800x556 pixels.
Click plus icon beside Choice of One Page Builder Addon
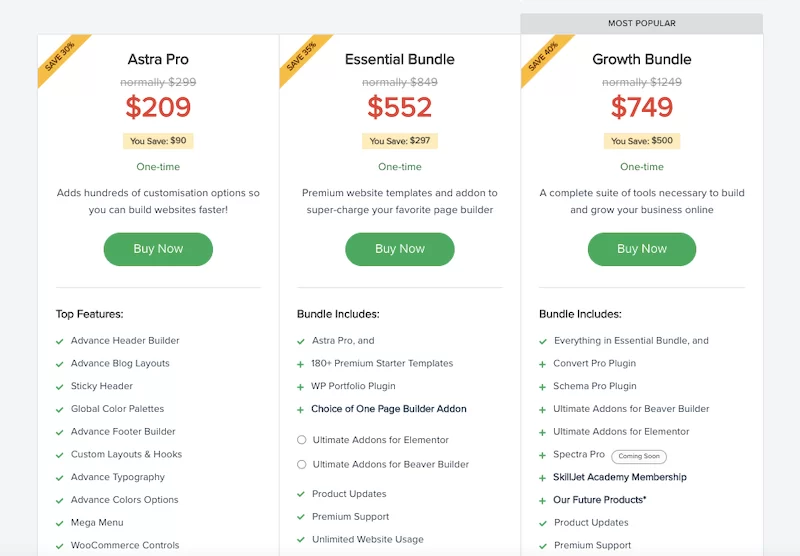click(301, 409)
